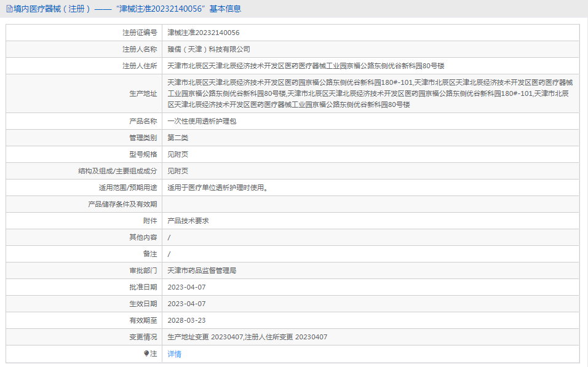Click the 审批部门 label
The width and height of the screenshot is (588, 367).
[143, 270]
